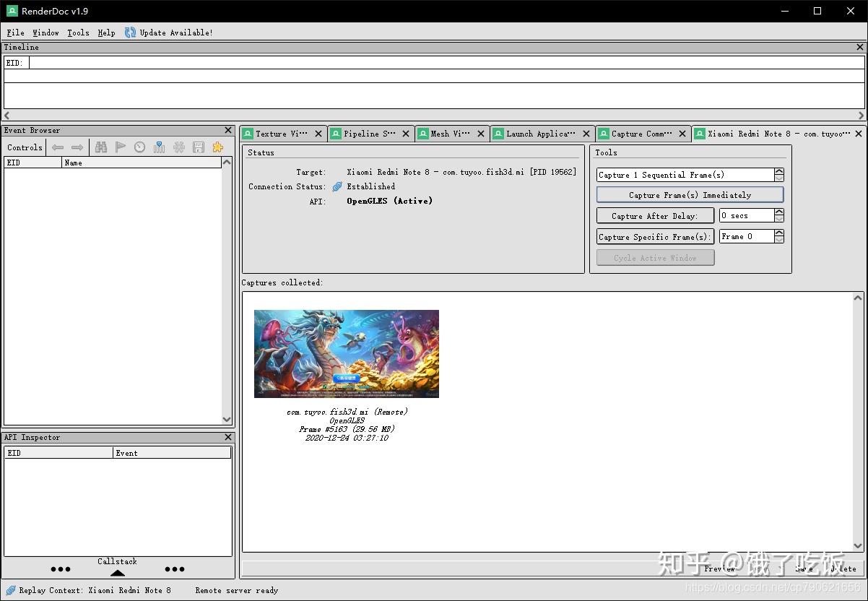Select the fish3d capture thumbnail
Screen dimensions: 868x601
[x=346, y=353]
